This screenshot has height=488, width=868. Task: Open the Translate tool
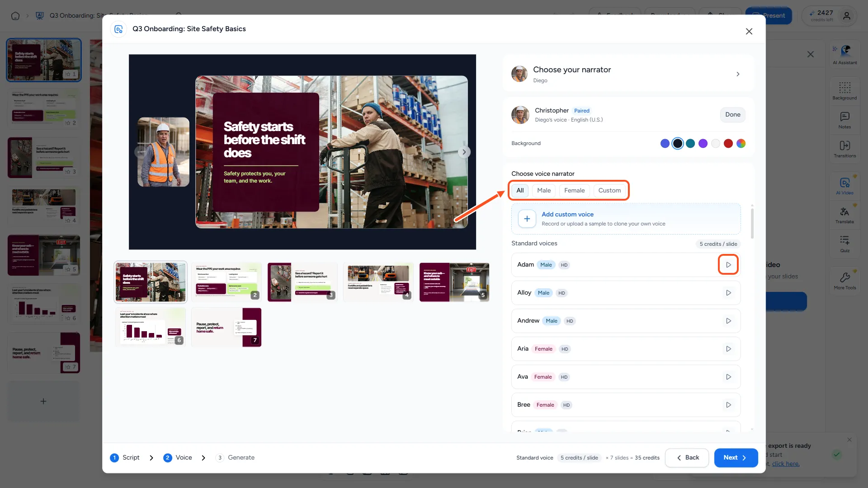point(844,215)
